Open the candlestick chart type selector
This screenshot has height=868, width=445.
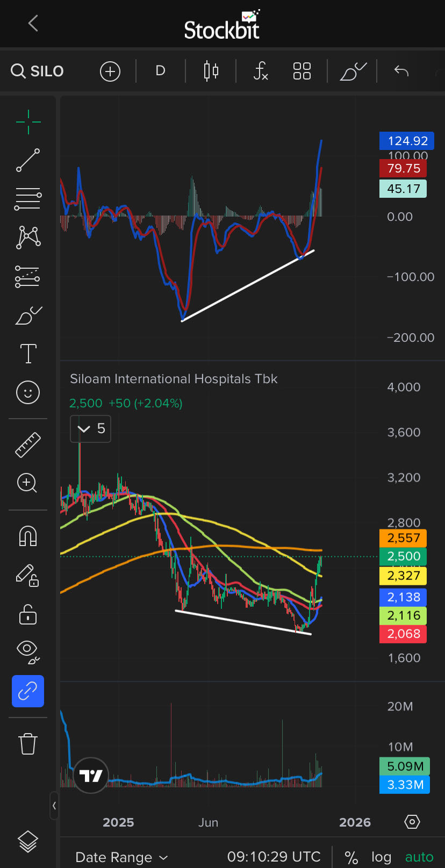click(x=211, y=71)
